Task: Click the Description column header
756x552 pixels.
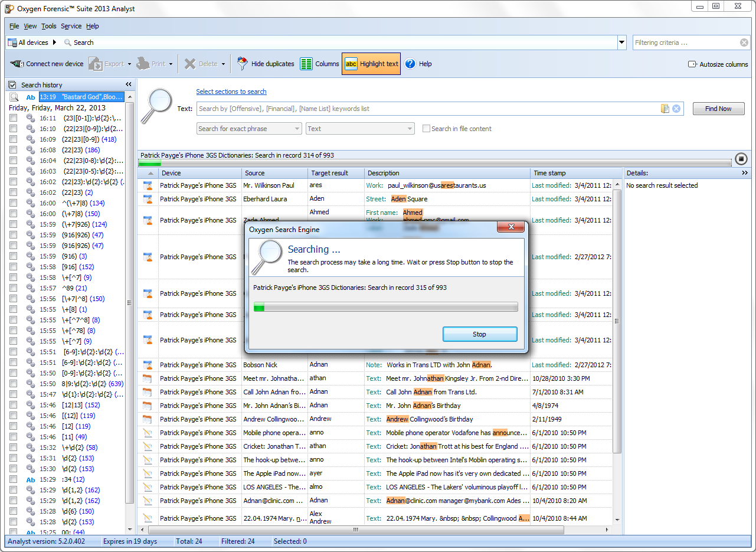Action: click(x=447, y=173)
